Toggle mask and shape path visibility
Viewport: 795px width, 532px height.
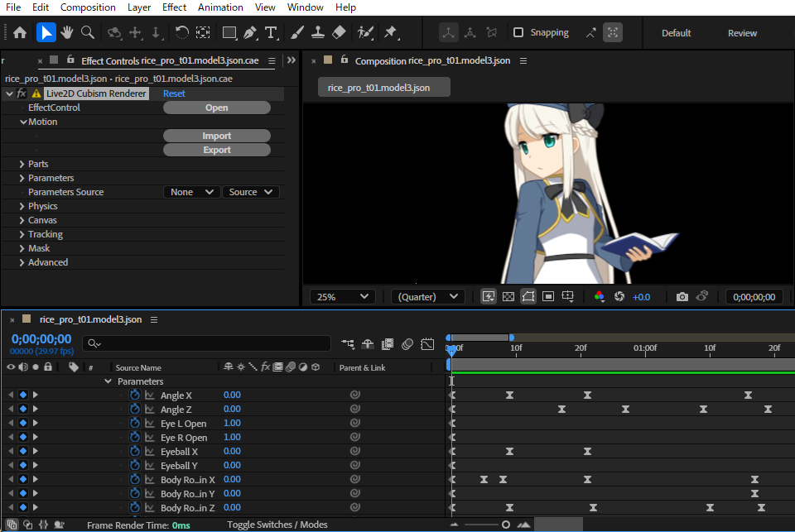[528, 297]
